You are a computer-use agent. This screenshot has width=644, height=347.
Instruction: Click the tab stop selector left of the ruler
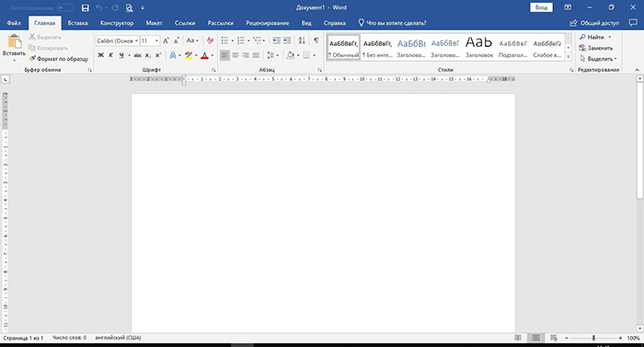coord(6,79)
